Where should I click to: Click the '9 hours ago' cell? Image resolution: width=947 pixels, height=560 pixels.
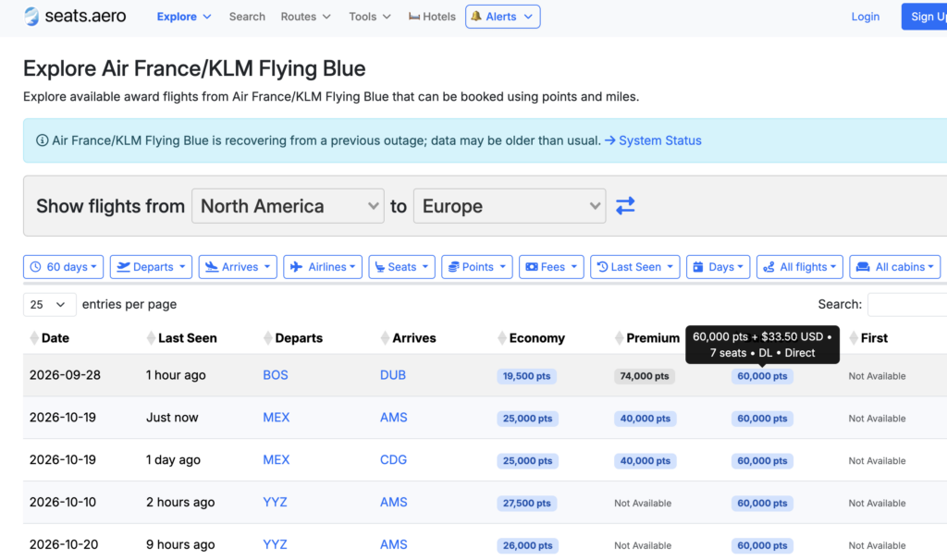(x=180, y=544)
